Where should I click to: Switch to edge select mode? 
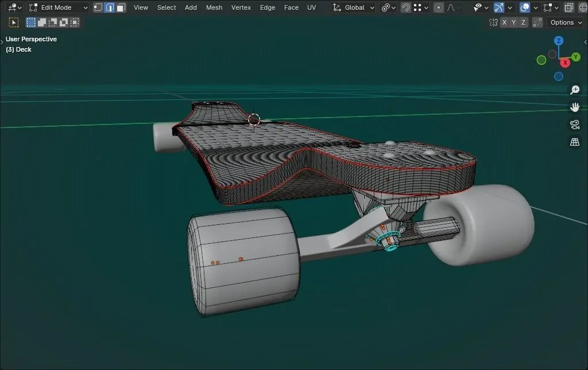(110, 7)
